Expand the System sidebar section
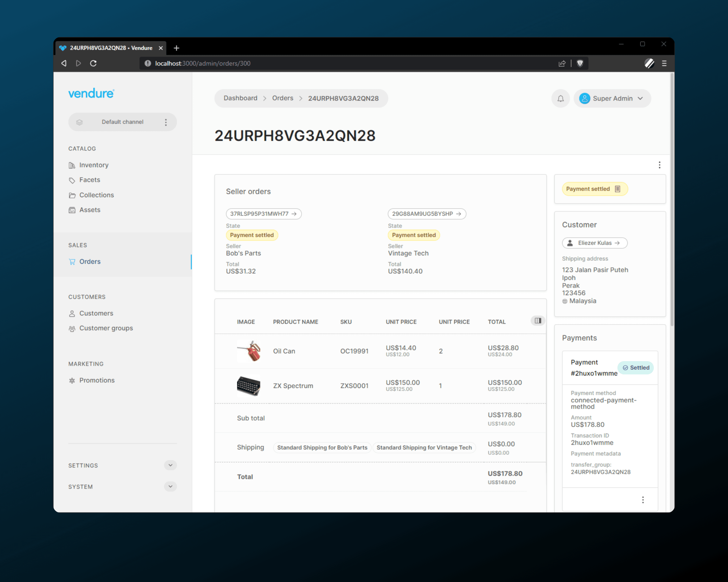The height and width of the screenshot is (582, 728). [170, 487]
